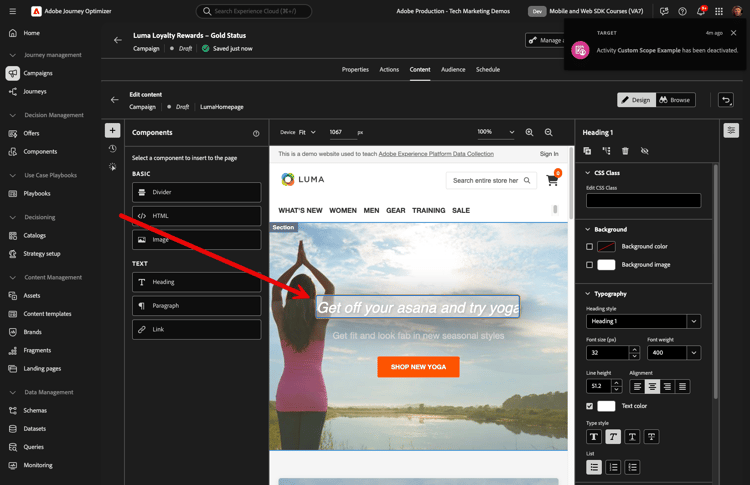Delete the Heading 1 element
This screenshot has width=750, height=485.
point(625,151)
